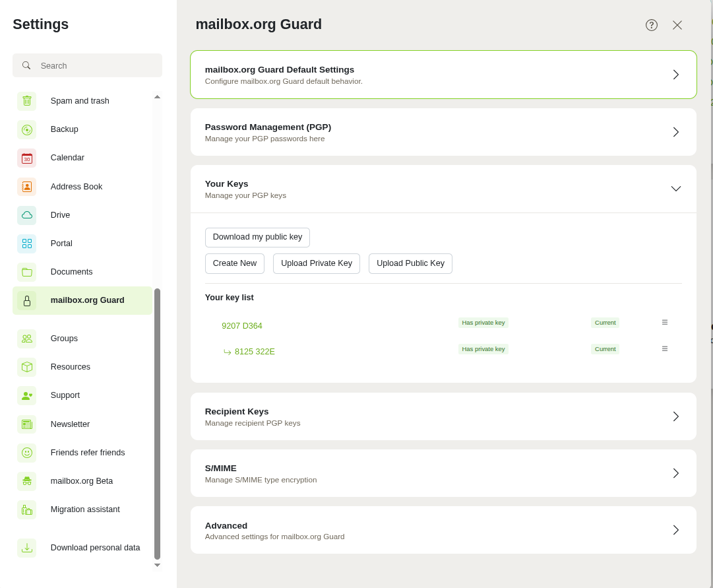Open Friends refer friends page
The height and width of the screenshot is (588, 713).
coord(82,452)
